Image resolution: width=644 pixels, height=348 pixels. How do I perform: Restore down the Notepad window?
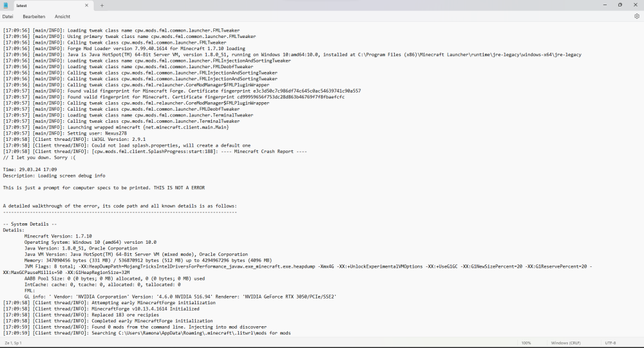(620, 5)
